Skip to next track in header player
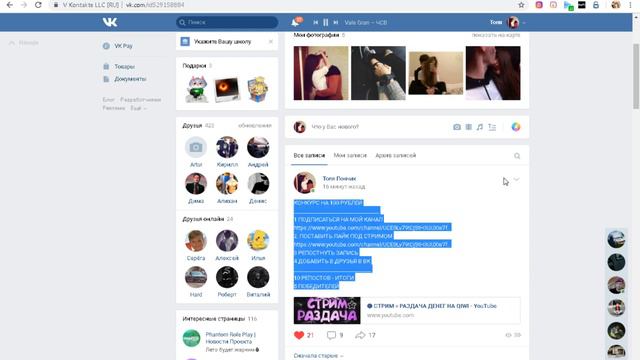This screenshot has height=360, width=640. (336, 22)
